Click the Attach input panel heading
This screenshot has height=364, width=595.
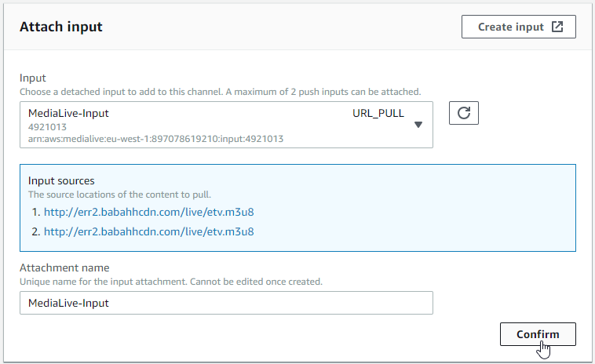(x=60, y=27)
